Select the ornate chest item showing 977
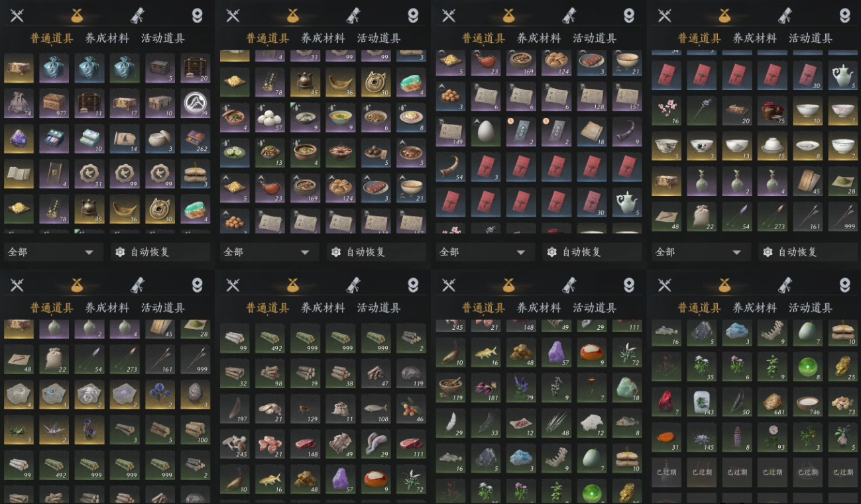The height and width of the screenshot is (504, 861). tap(54, 103)
